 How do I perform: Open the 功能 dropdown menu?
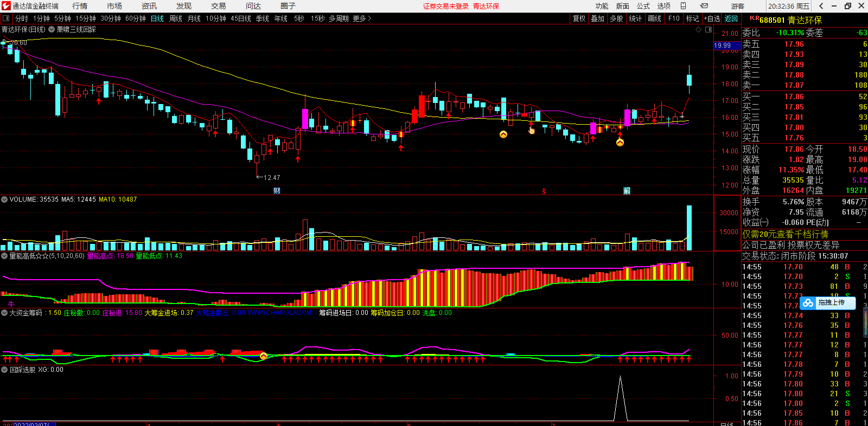(x=602, y=6)
